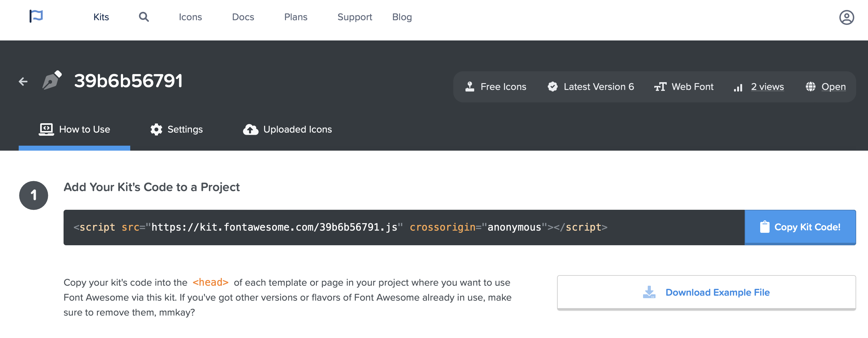Click the Web Font label
The image size is (868, 338).
(693, 87)
